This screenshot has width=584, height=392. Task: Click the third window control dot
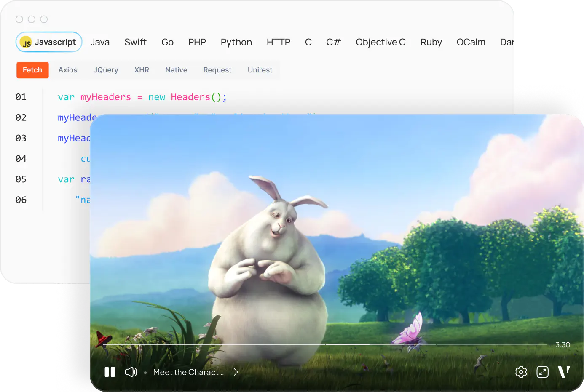[44, 19]
